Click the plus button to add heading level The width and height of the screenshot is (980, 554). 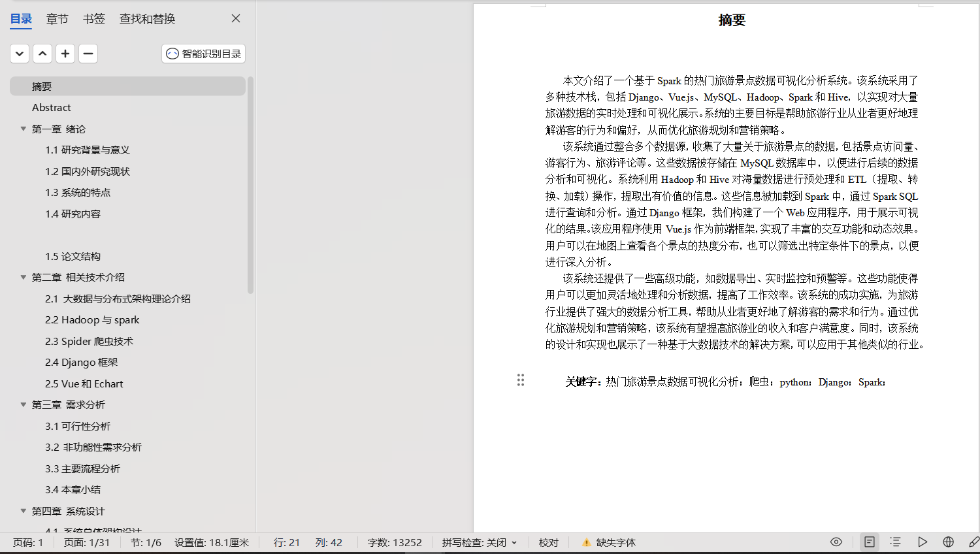(65, 54)
